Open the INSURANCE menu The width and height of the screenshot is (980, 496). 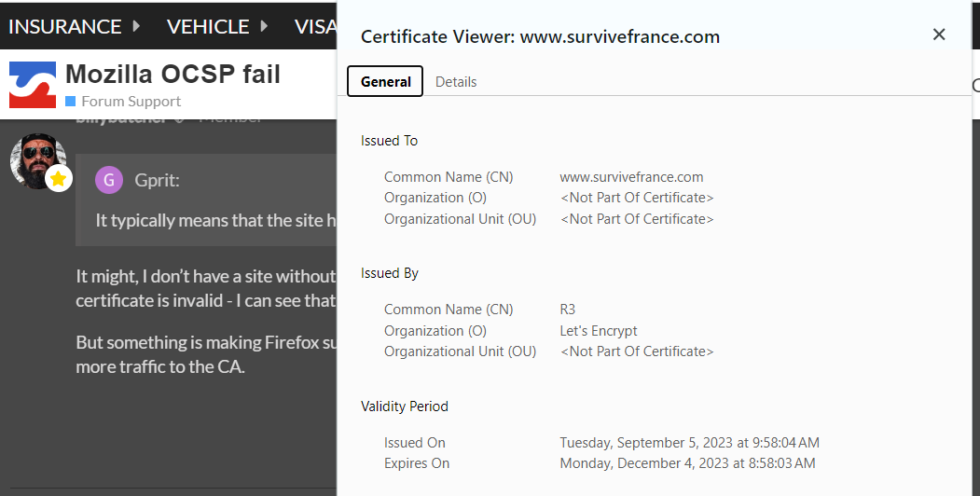65,26
